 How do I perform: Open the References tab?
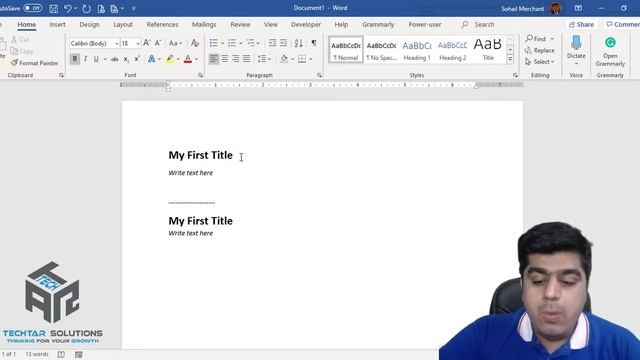click(x=162, y=24)
